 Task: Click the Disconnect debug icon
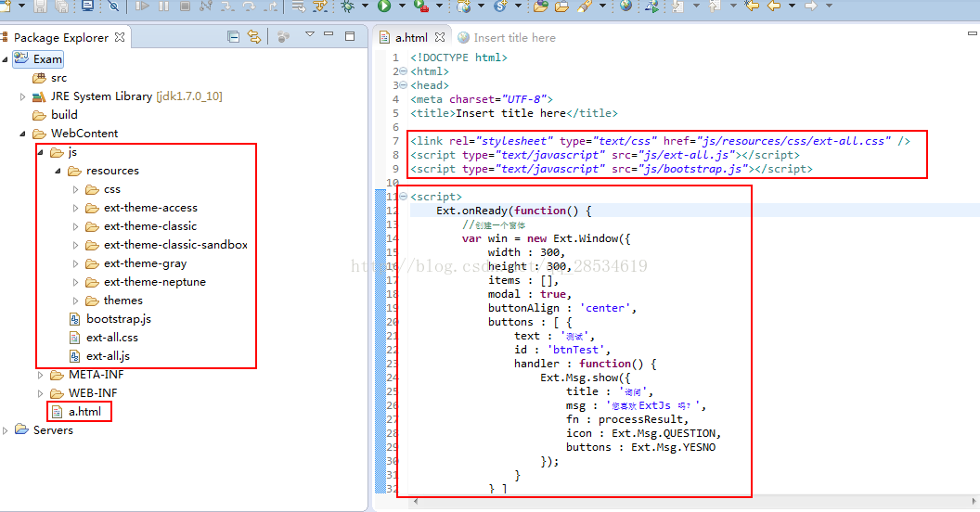click(x=206, y=6)
